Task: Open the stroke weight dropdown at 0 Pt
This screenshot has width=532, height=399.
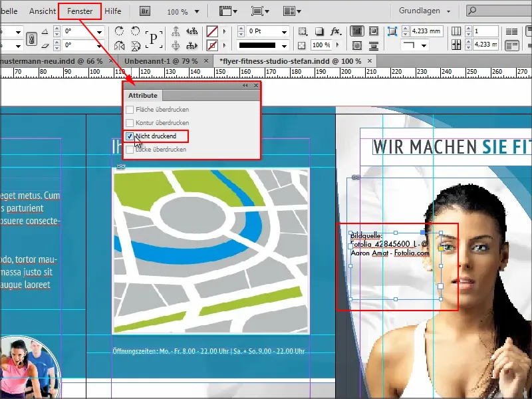Action: 285,32
